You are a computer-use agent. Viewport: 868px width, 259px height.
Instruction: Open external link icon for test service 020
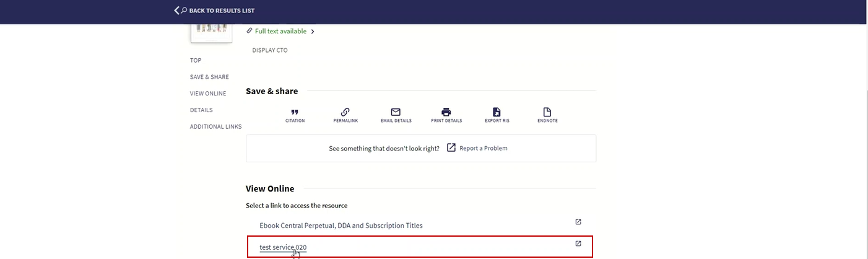point(578,244)
